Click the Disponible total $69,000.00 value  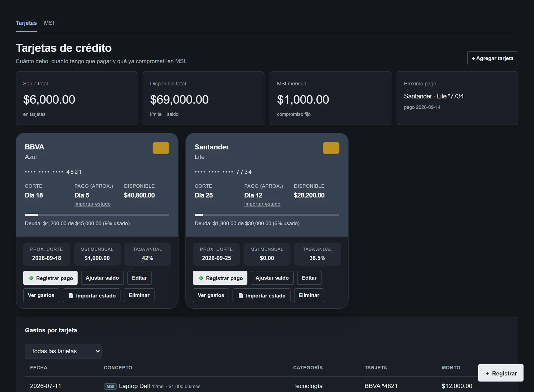179,99
